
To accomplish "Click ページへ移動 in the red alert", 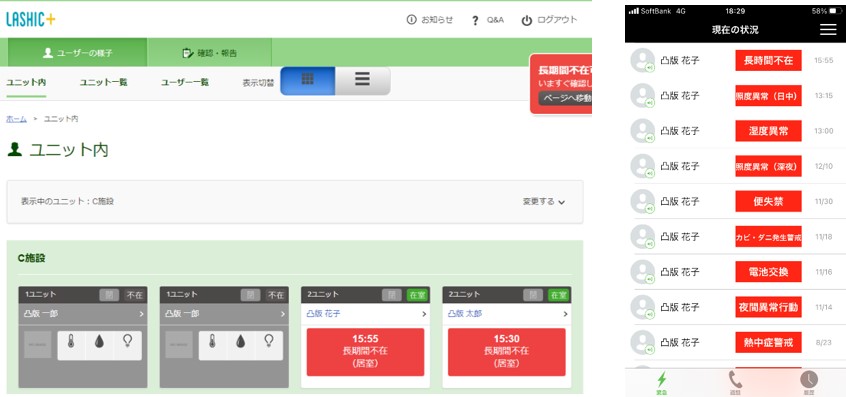I will click(x=565, y=98).
